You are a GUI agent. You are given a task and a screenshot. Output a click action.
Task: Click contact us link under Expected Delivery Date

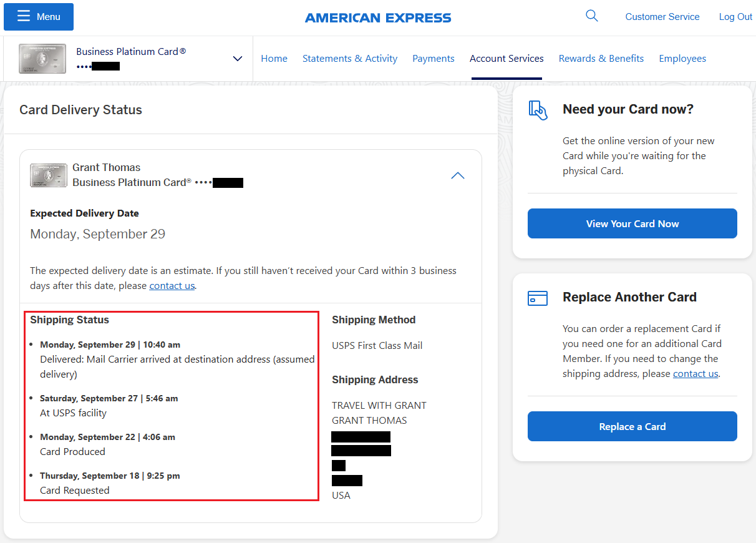172,286
